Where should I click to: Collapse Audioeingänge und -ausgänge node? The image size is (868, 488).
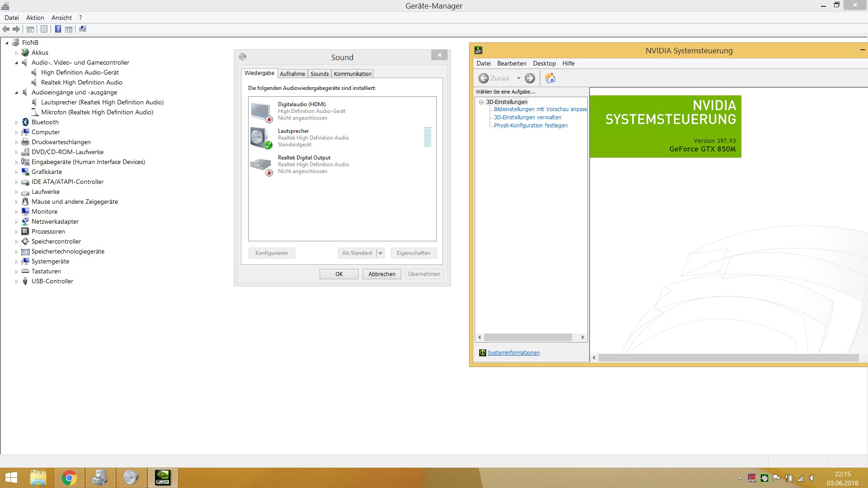coord(17,93)
